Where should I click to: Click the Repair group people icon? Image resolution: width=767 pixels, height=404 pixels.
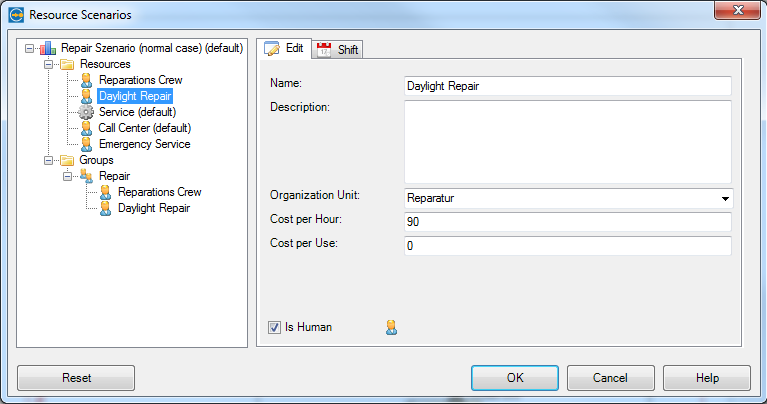pyautogui.click(x=86, y=176)
